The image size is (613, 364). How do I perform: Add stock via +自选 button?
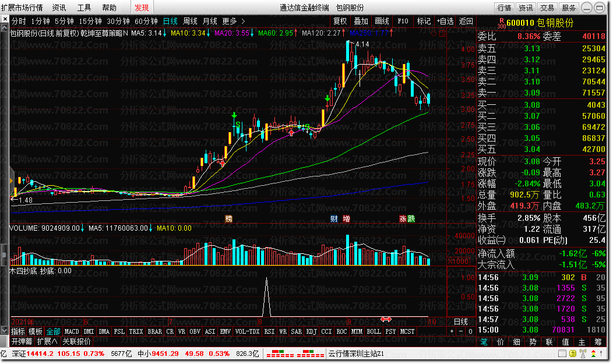(x=445, y=21)
